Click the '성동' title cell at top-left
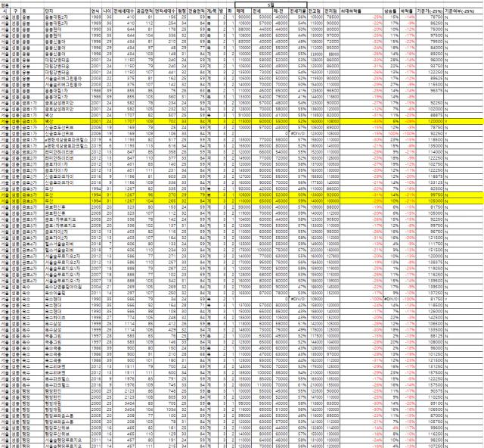This screenshot has height=448, width=484. pyautogui.click(x=5, y=5)
